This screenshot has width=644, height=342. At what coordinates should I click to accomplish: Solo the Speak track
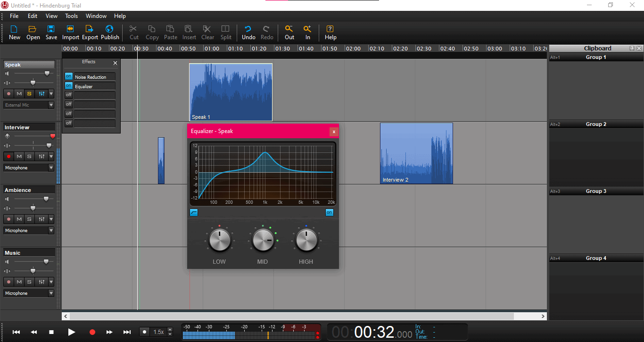[x=29, y=93]
